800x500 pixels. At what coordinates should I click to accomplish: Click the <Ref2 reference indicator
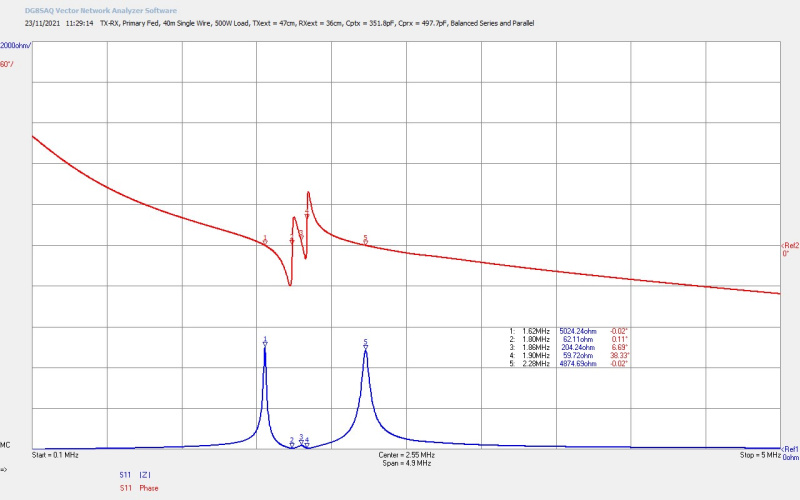coord(789,245)
